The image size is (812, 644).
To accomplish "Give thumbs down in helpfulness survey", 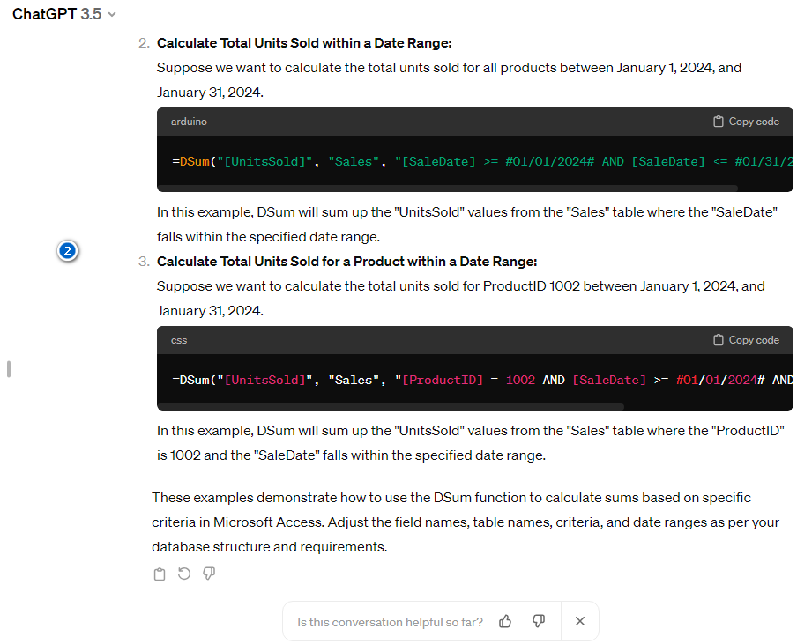I will tap(539, 621).
